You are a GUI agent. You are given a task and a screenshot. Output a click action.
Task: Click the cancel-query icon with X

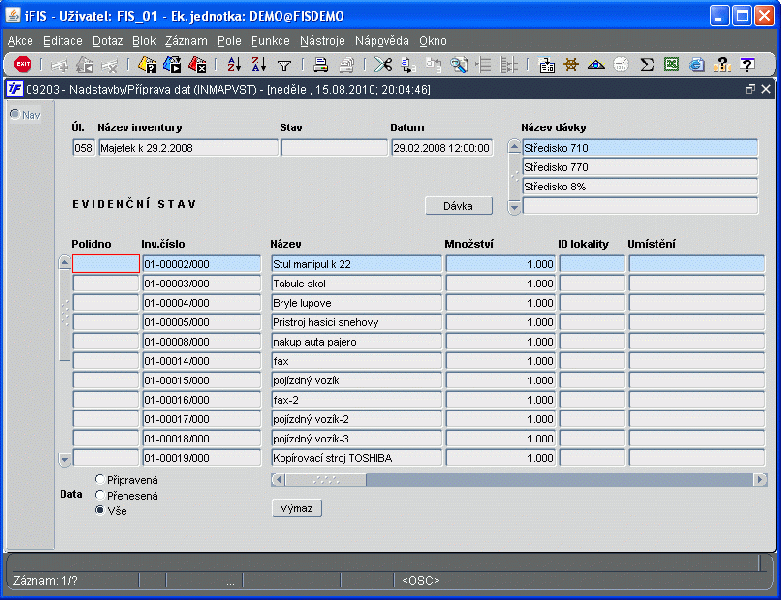pos(197,64)
